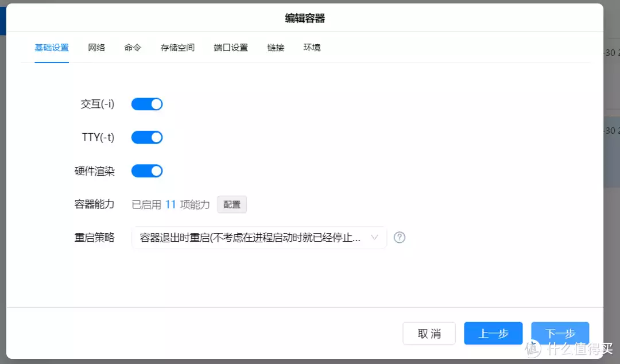Click the 已启用 11 项能力 text
Screen dimensions: 620x364
170,204
